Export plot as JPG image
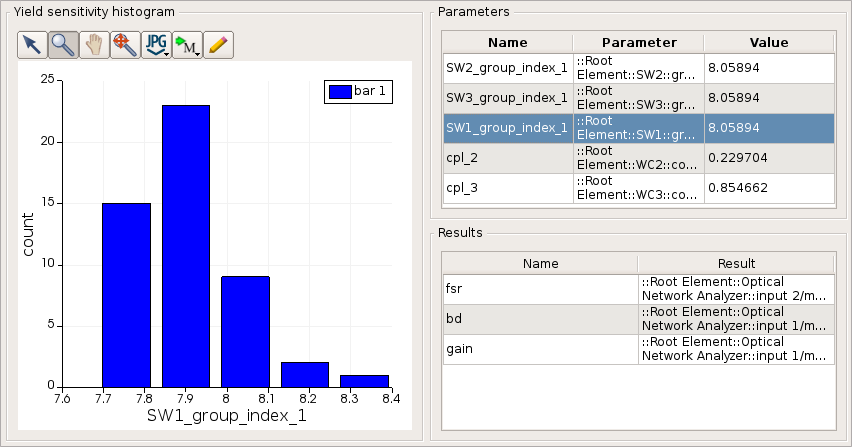The image size is (852, 447). 156,45
